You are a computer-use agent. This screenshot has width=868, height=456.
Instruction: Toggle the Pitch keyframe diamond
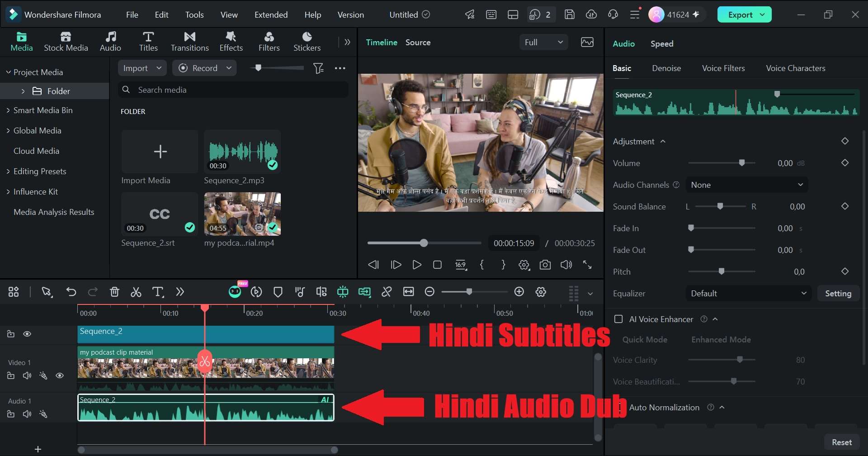(x=845, y=271)
